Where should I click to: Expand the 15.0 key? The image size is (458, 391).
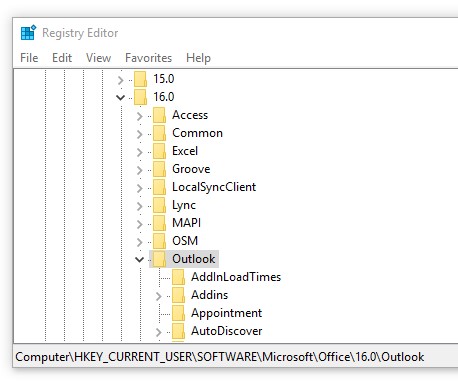click(x=120, y=80)
